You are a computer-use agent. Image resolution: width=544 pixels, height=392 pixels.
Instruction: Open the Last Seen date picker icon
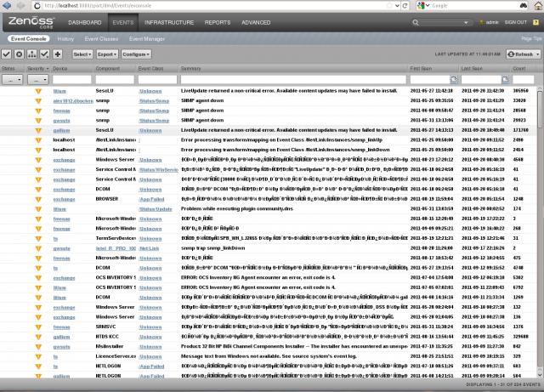point(505,80)
